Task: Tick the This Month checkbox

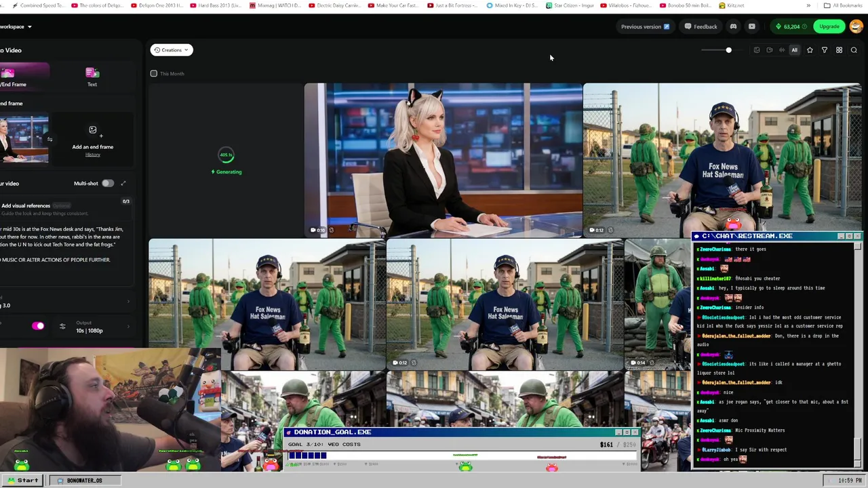Action: pos(154,73)
